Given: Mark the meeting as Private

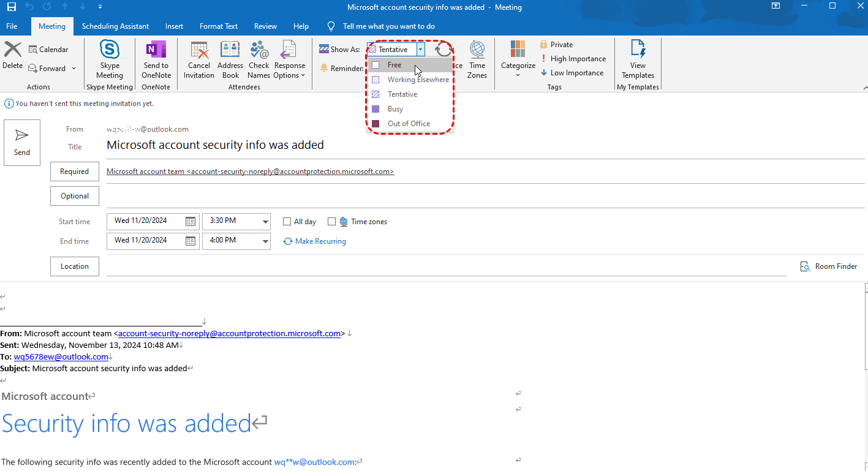Looking at the screenshot, I should point(556,45).
